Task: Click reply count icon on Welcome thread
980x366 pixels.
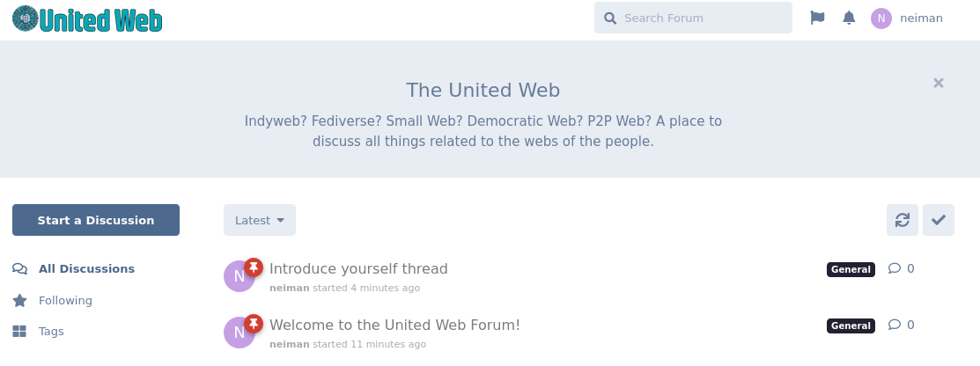Action: coord(895,325)
